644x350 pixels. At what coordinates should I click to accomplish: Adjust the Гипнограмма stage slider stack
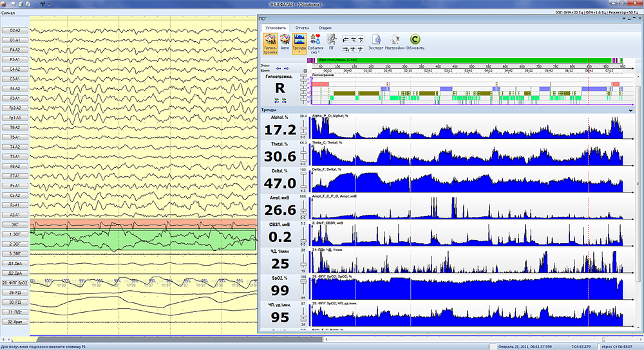pos(304,89)
